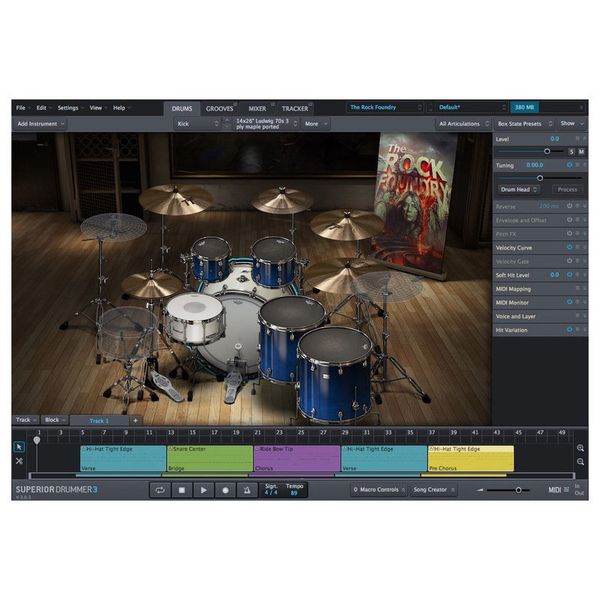Image resolution: width=600 pixels, height=600 pixels.
Task: Open the Track menu dropdown above the timeline
Action: point(26,420)
